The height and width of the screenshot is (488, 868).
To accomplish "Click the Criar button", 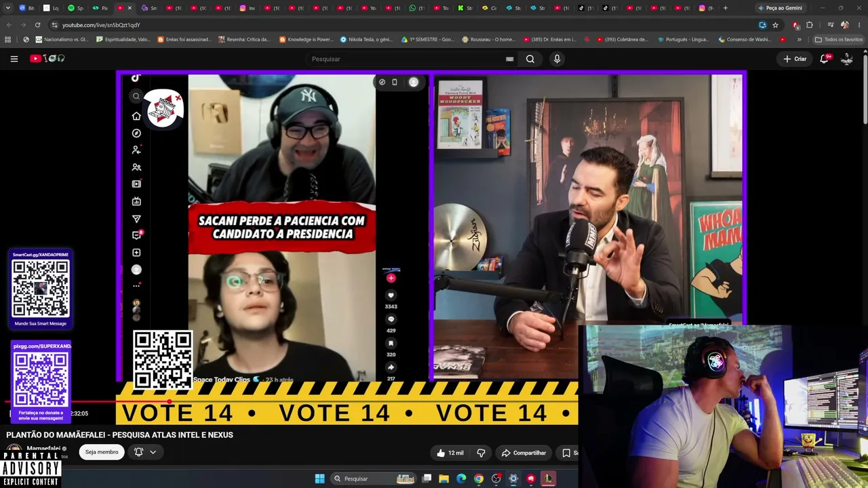I will click(795, 59).
